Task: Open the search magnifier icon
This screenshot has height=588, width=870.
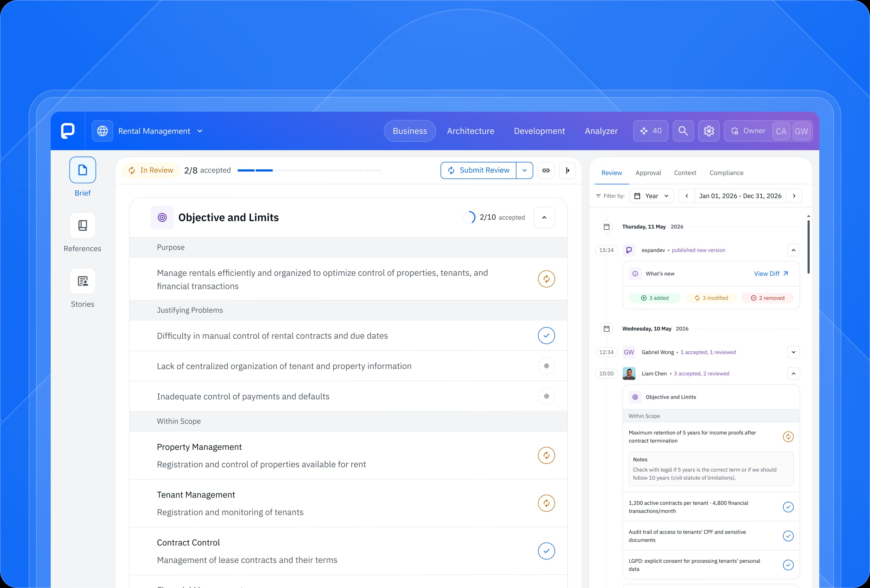Action: (x=683, y=131)
